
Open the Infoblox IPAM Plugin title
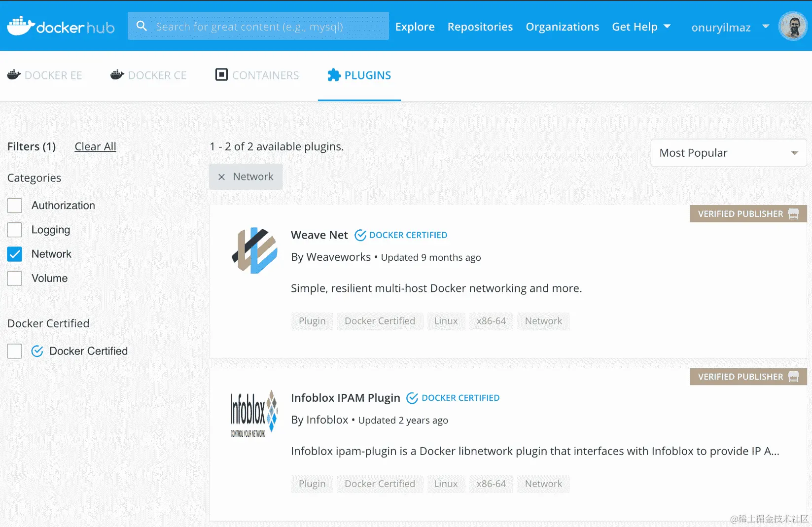346,398
